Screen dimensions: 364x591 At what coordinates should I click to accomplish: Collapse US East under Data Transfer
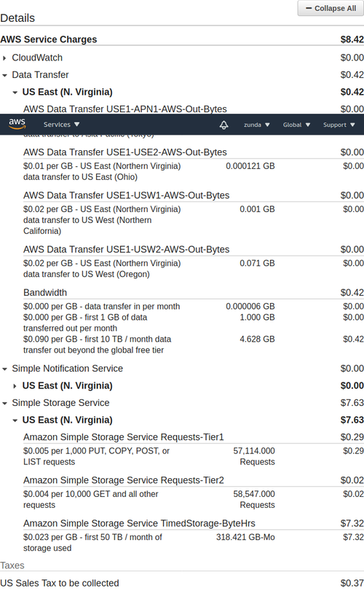click(15, 93)
